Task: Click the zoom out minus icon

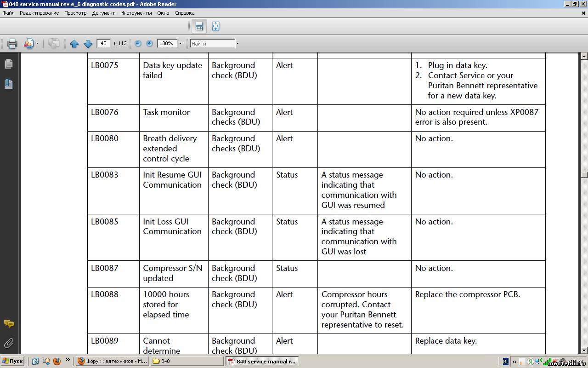Action: [x=138, y=43]
